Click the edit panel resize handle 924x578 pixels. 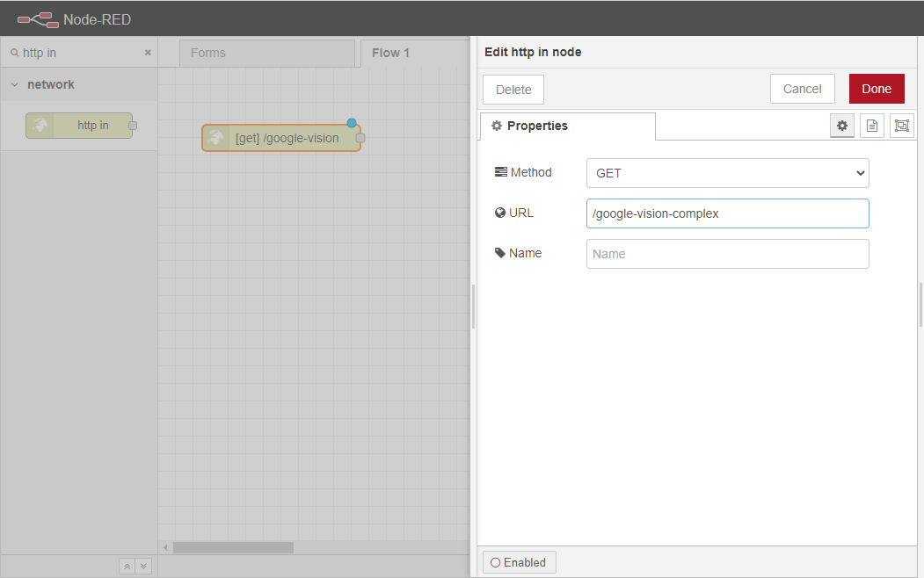473,306
